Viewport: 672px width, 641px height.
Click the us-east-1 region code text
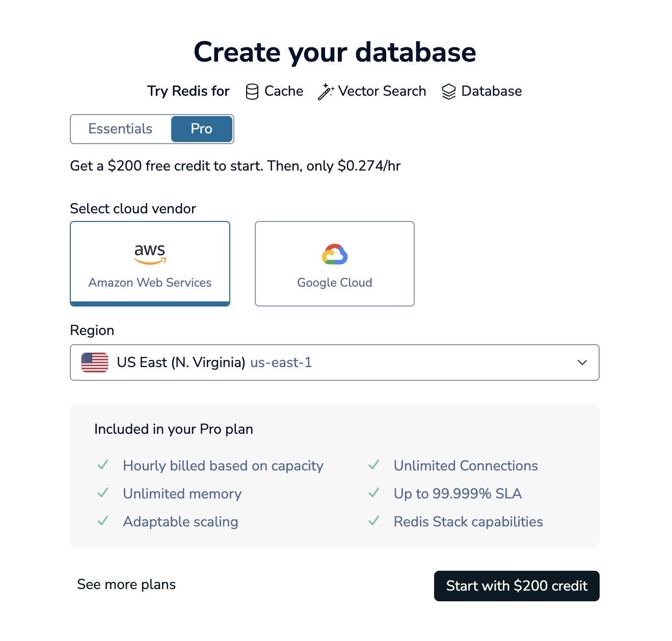click(281, 363)
